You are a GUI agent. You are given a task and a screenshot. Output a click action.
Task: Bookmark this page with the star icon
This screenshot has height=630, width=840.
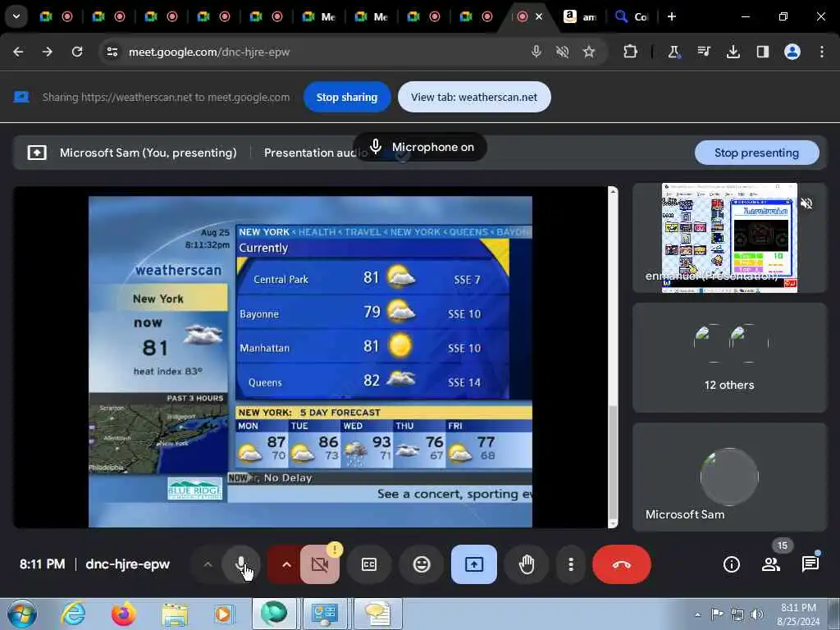[589, 52]
